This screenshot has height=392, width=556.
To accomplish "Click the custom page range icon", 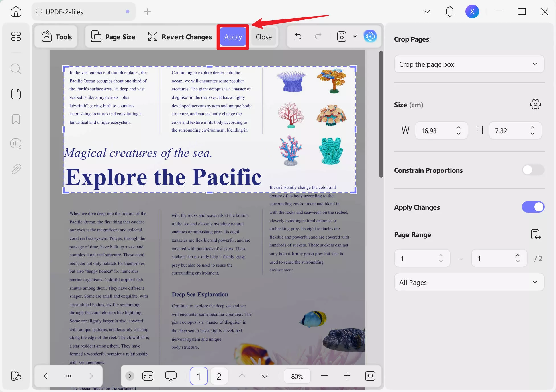I will click(x=535, y=234).
